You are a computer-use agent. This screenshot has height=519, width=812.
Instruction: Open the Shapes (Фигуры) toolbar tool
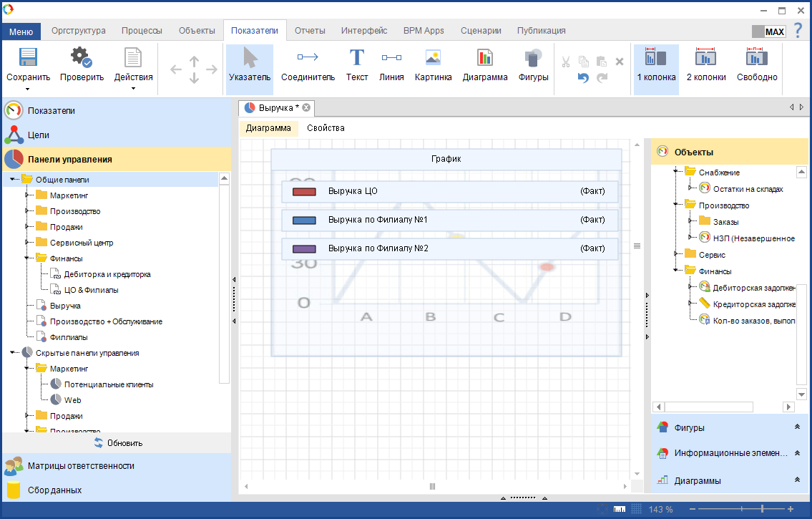pos(533,59)
